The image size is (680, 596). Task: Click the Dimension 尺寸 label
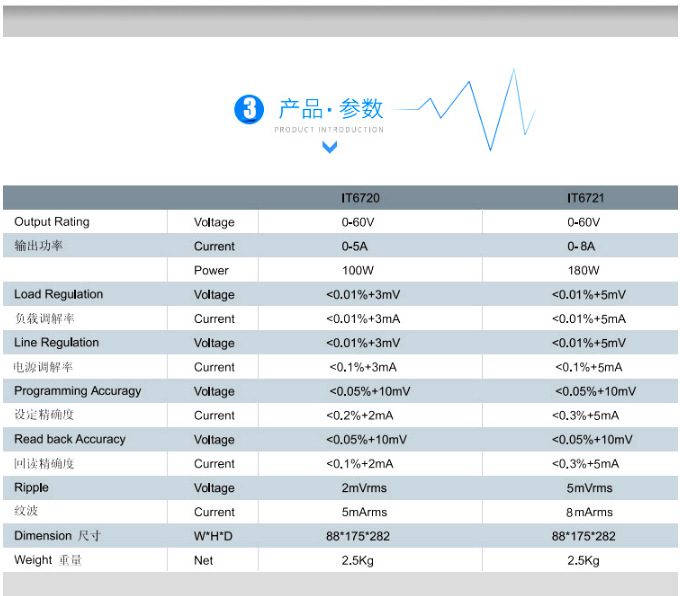pos(57,536)
